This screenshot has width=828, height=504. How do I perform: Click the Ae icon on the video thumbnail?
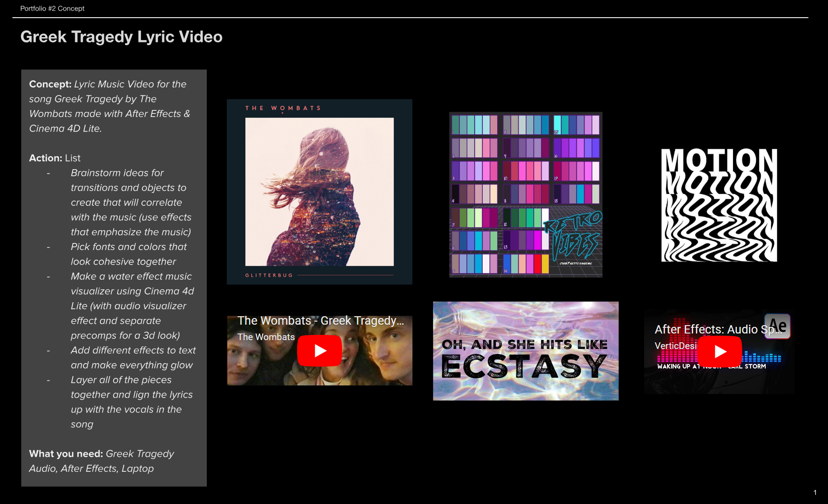(x=778, y=326)
